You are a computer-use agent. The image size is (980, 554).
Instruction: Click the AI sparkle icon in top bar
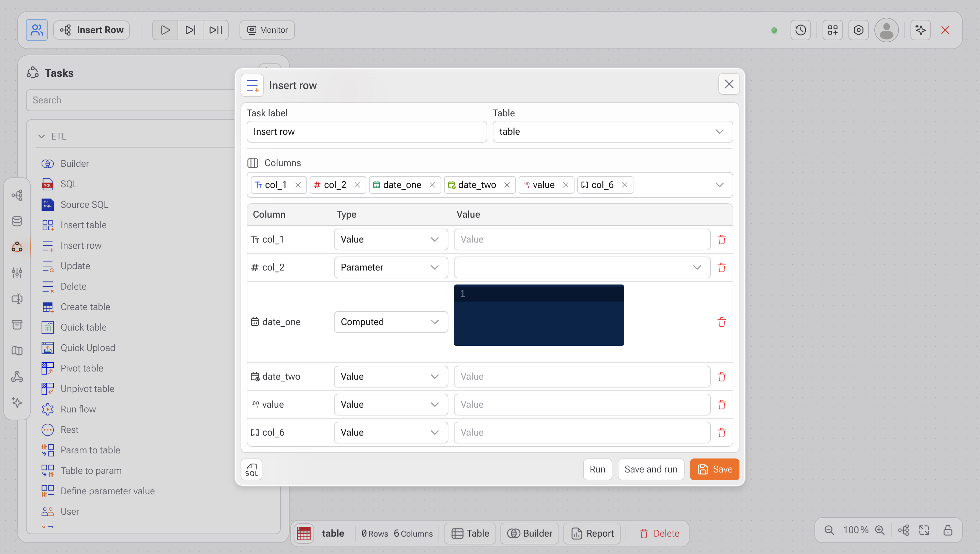pos(920,30)
